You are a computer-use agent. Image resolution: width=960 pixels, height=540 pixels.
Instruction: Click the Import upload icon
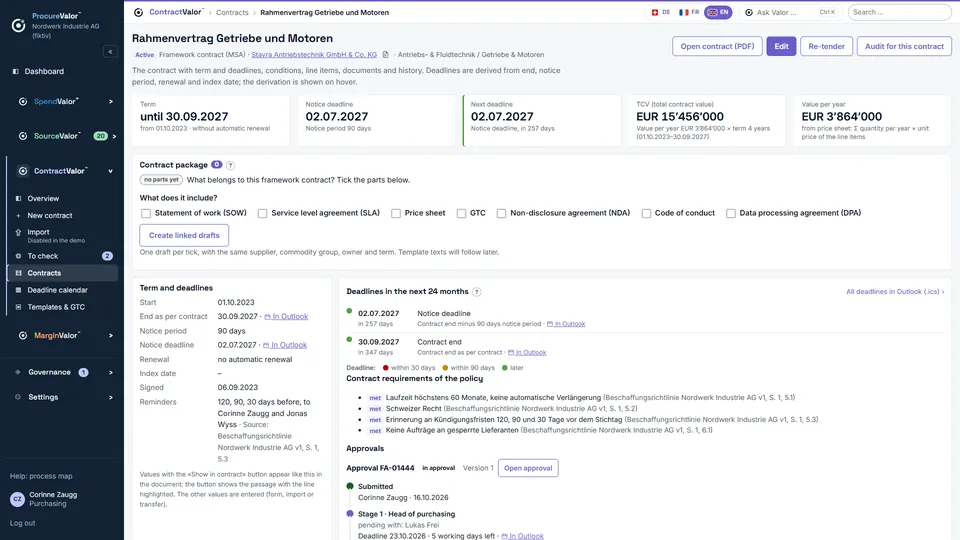(x=18, y=232)
